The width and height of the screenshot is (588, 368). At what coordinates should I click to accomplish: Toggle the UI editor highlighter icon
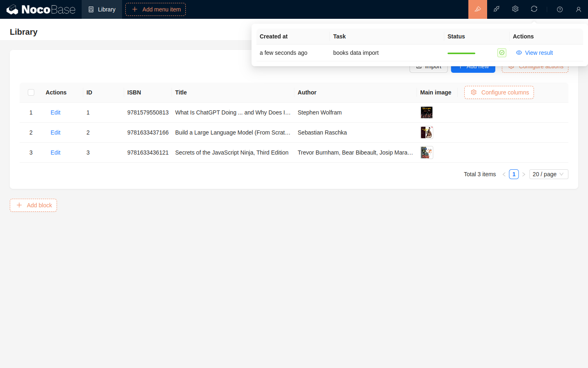click(477, 9)
